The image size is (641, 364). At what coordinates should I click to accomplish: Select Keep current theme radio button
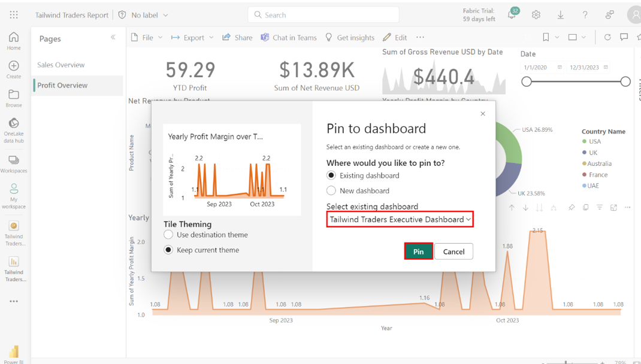click(x=168, y=250)
